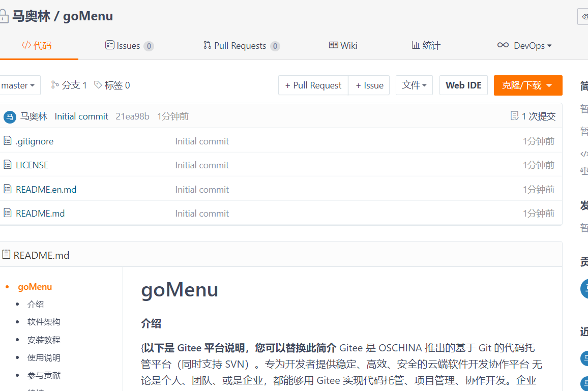Click the 统计 bar chart icon
The height and width of the screenshot is (391, 588).
[x=416, y=45]
